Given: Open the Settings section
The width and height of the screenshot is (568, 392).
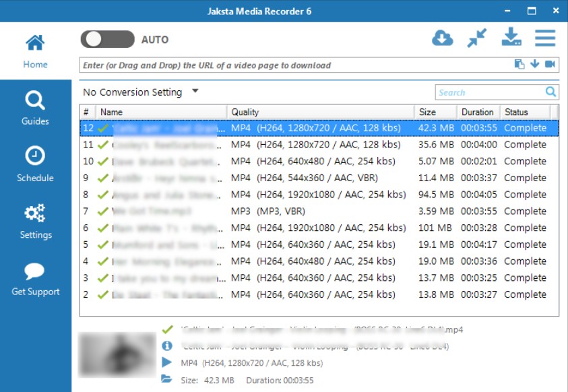Looking at the screenshot, I should pyautogui.click(x=35, y=221).
